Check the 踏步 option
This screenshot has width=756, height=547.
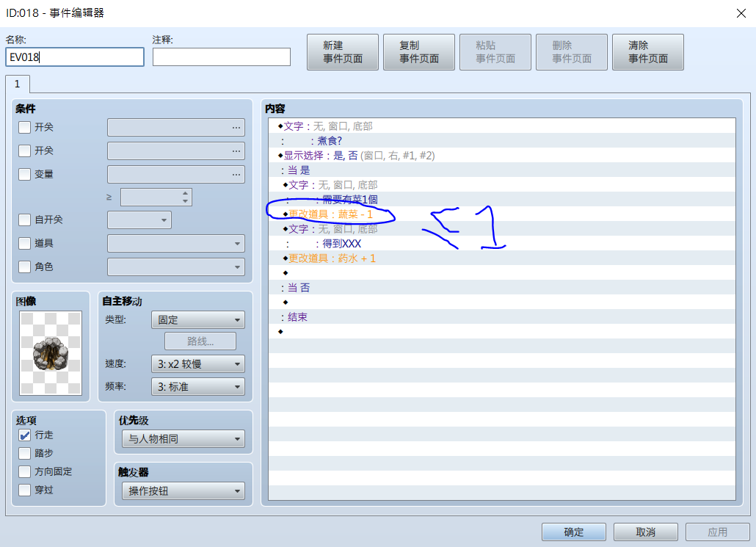click(25, 454)
